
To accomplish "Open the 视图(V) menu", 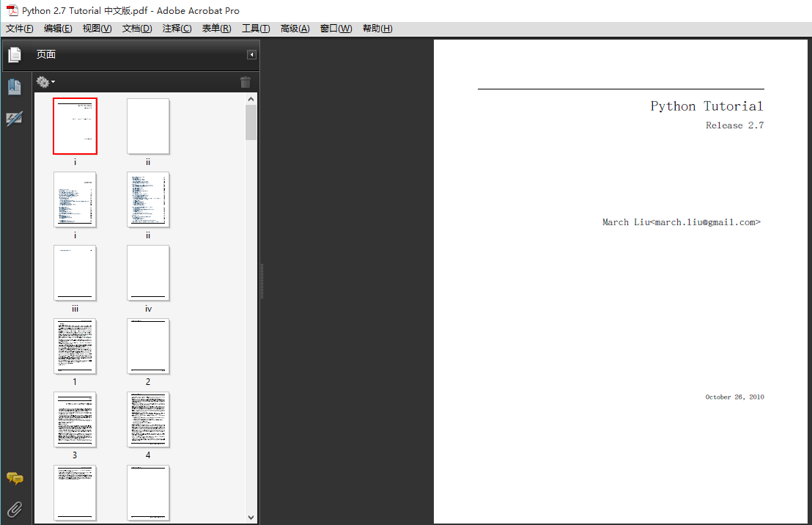I will (97, 29).
